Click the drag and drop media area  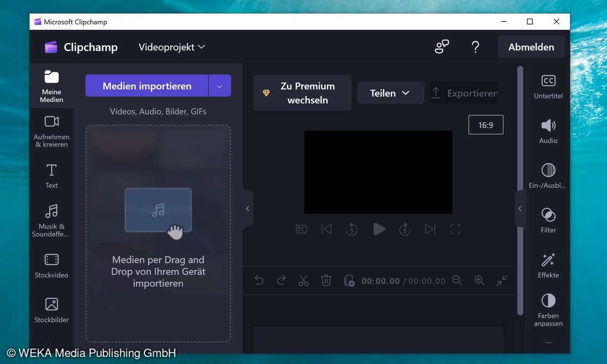tap(158, 234)
